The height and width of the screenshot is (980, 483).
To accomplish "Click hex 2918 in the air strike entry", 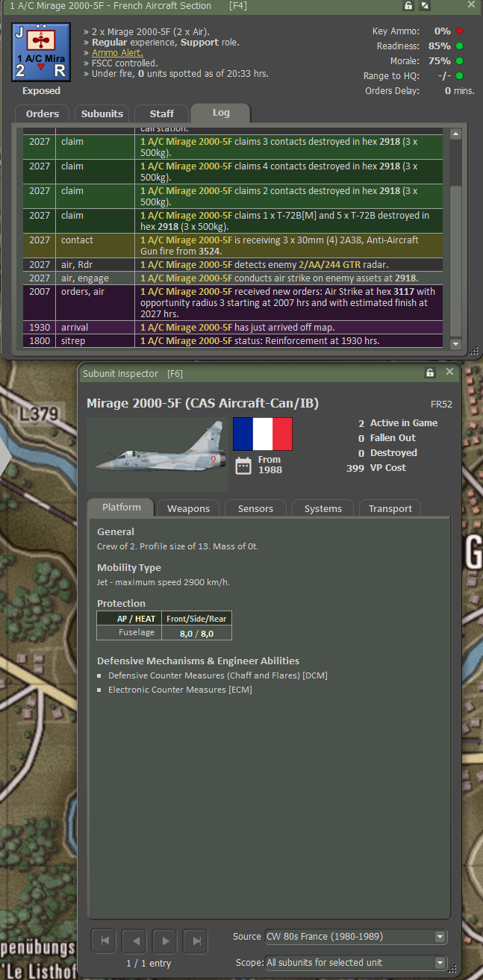I will coord(405,278).
